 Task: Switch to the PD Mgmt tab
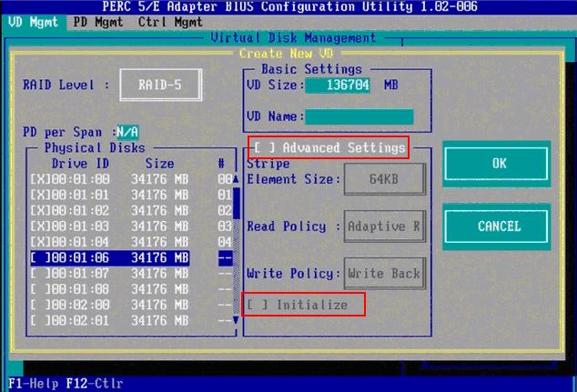97,23
